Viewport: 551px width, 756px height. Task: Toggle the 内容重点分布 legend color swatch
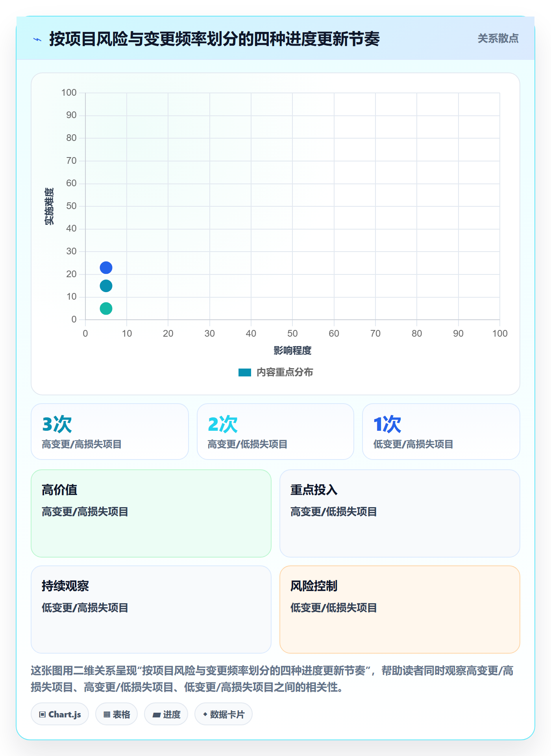[245, 372]
